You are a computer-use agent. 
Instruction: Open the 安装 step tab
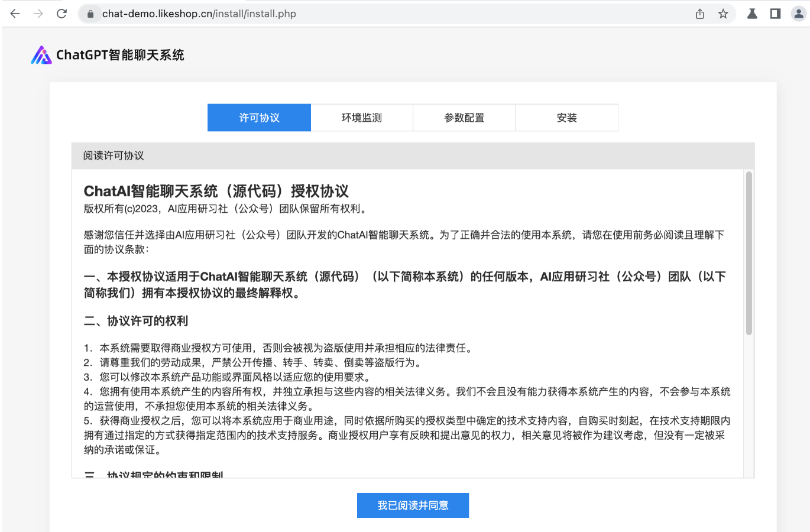coord(566,118)
